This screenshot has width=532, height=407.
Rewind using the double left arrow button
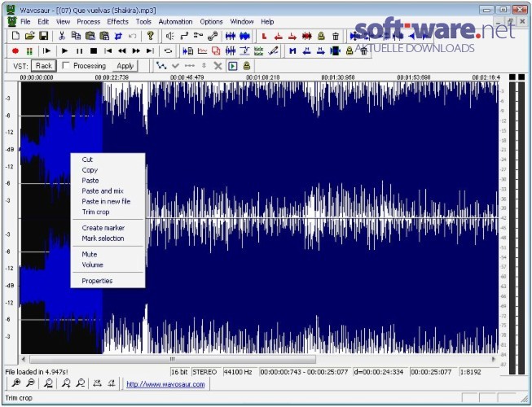click(x=122, y=51)
